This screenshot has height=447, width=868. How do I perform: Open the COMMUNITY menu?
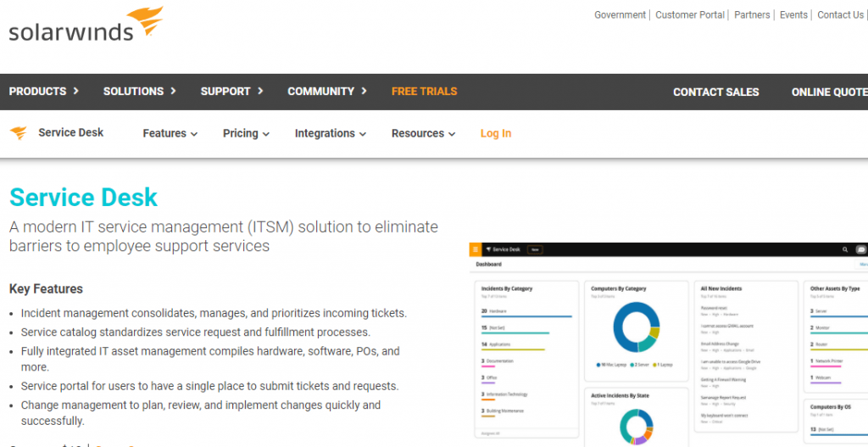327,92
